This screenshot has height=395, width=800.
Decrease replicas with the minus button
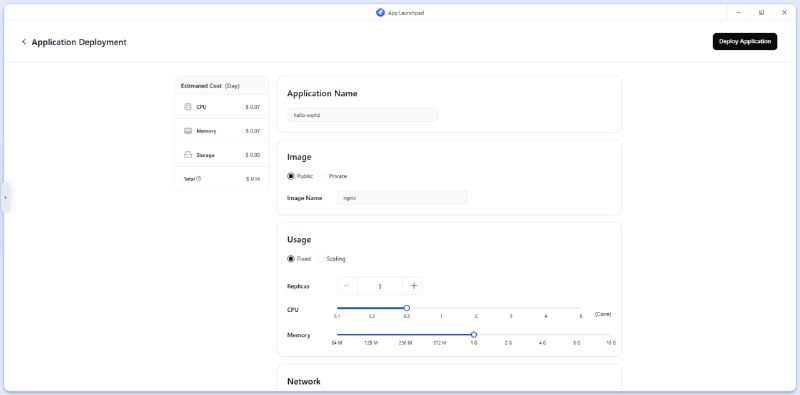click(347, 286)
